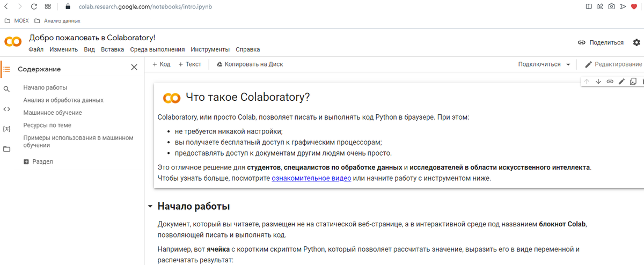Reload the page with the refresh icon
The image size is (644, 265).
point(34,7)
